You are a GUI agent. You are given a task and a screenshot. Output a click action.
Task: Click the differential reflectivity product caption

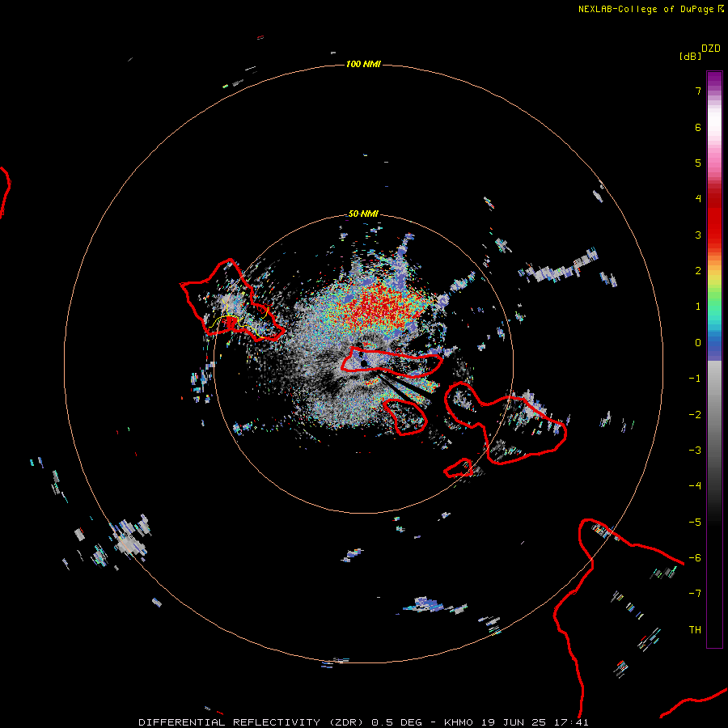pos(363,722)
